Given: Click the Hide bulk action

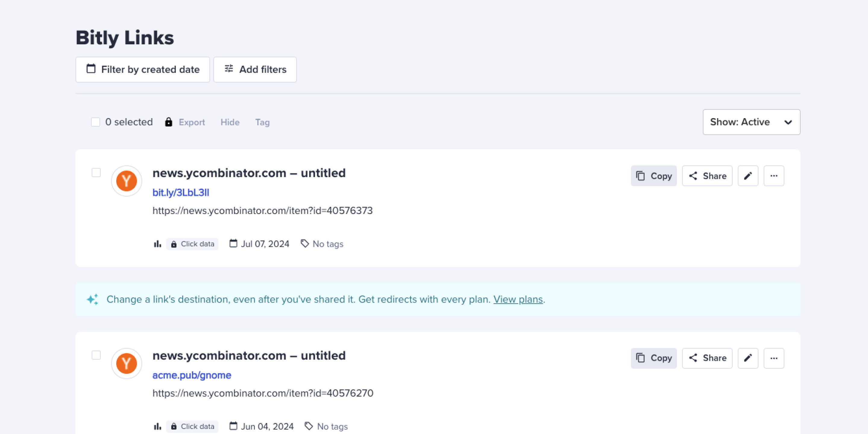Looking at the screenshot, I should [x=230, y=122].
